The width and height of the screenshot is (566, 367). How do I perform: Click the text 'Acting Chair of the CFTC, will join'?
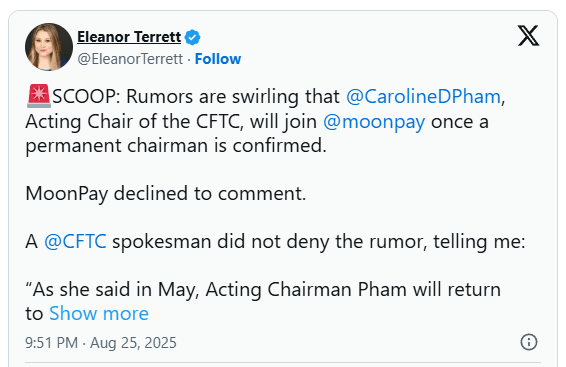171,122
